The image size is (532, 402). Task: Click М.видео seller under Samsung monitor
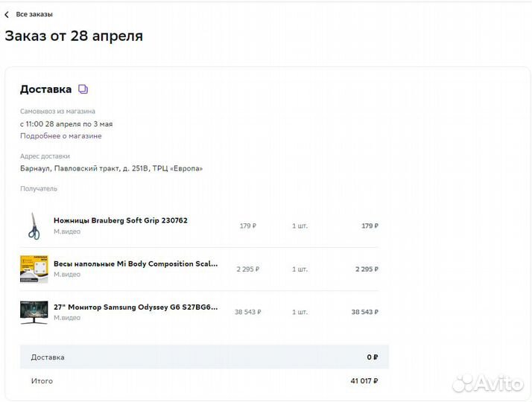(x=67, y=318)
